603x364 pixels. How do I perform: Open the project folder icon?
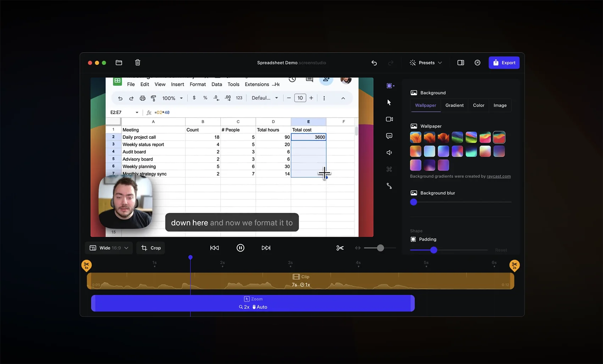pyautogui.click(x=119, y=63)
